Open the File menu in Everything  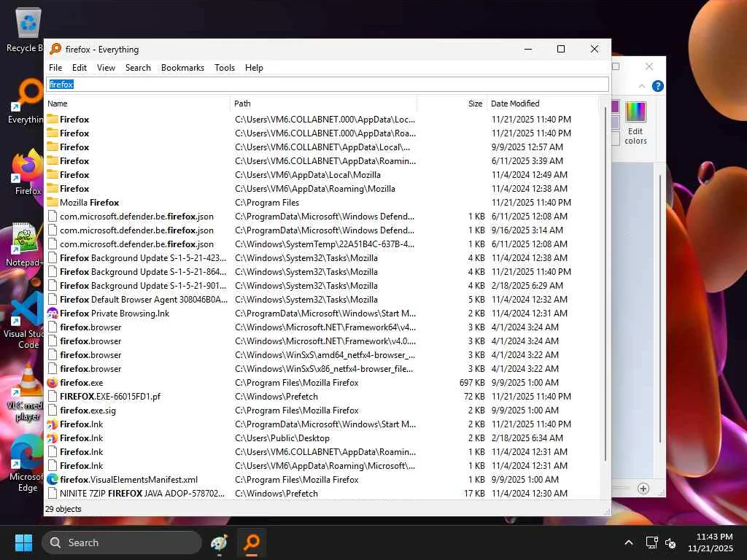55,68
